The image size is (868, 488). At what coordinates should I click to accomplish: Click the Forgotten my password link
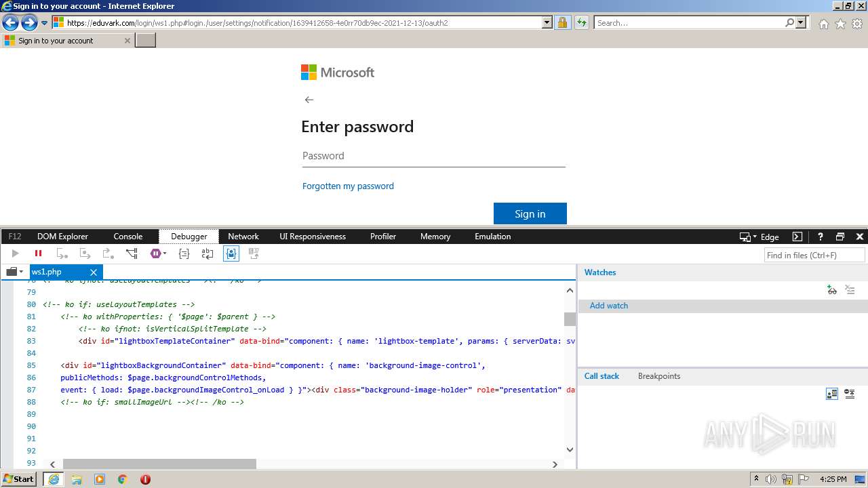pyautogui.click(x=348, y=186)
